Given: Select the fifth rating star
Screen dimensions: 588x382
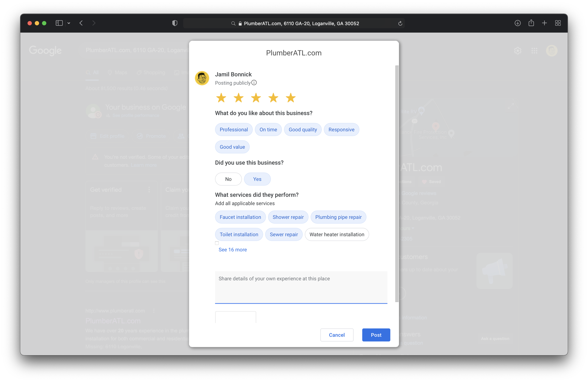Looking at the screenshot, I should [290, 98].
